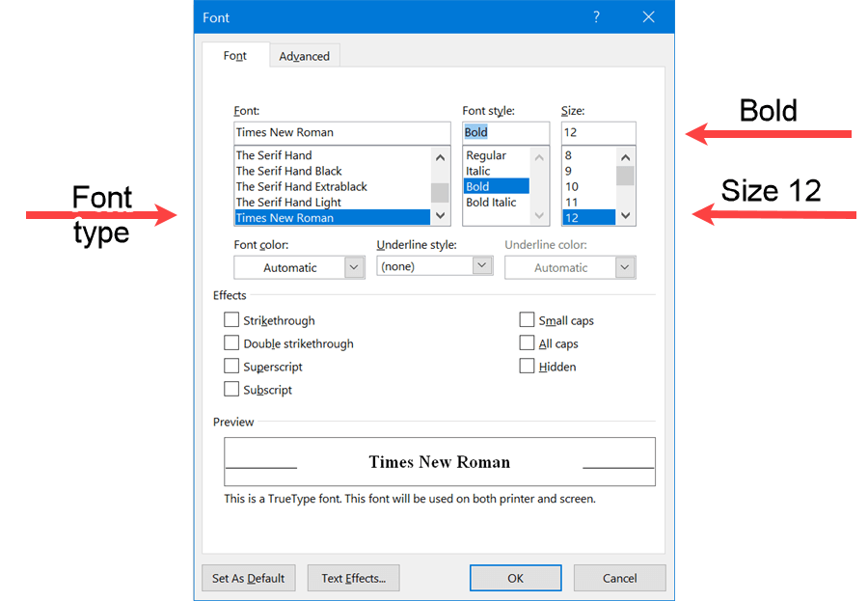The height and width of the screenshot is (601, 868).
Task: Enable Small caps effect
Action: click(x=527, y=319)
